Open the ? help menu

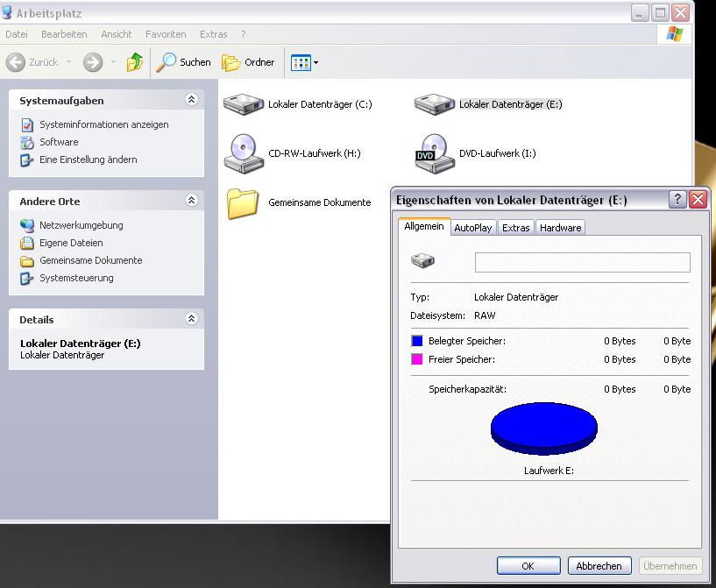pyautogui.click(x=244, y=34)
